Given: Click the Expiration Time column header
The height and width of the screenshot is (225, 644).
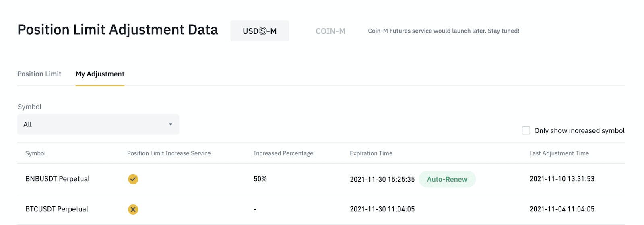Looking at the screenshot, I should [x=371, y=153].
